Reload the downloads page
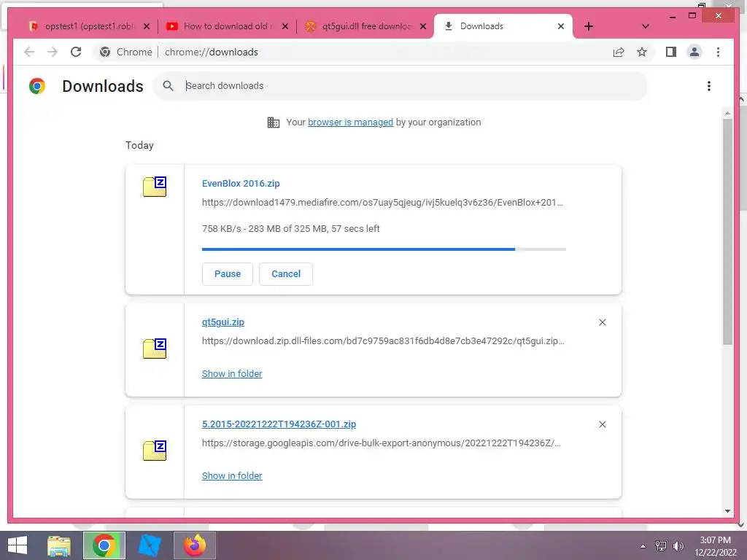This screenshot has width=747, height=560. tap(76, 52)
